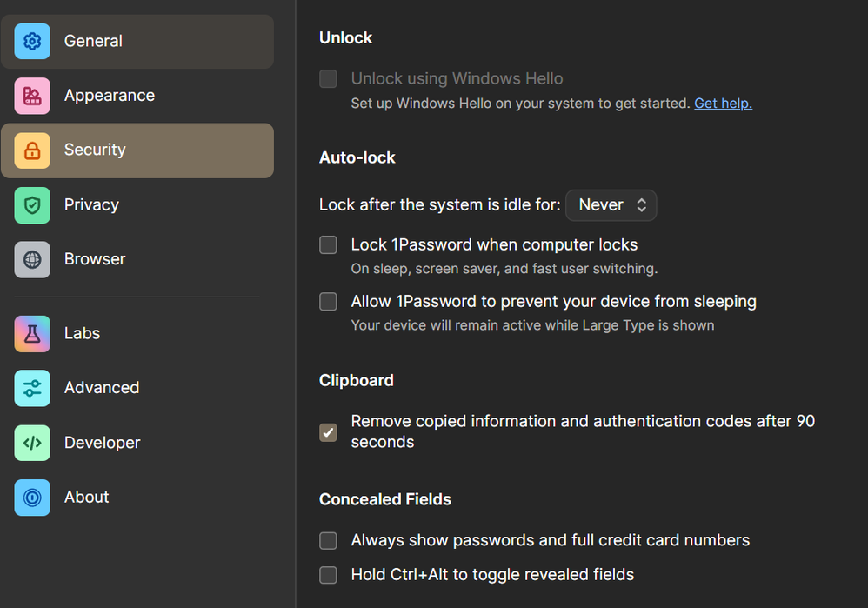Screen dimensions: 868x608
Task: Click the About 1Password logo icon
Action: point(32,498)
